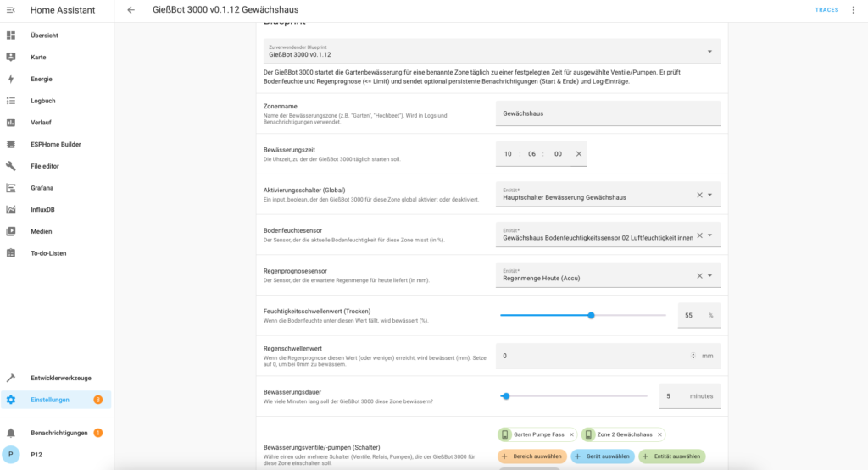Open the Medien media icon
Screen dimensions: 868x470
coord(10,231)
